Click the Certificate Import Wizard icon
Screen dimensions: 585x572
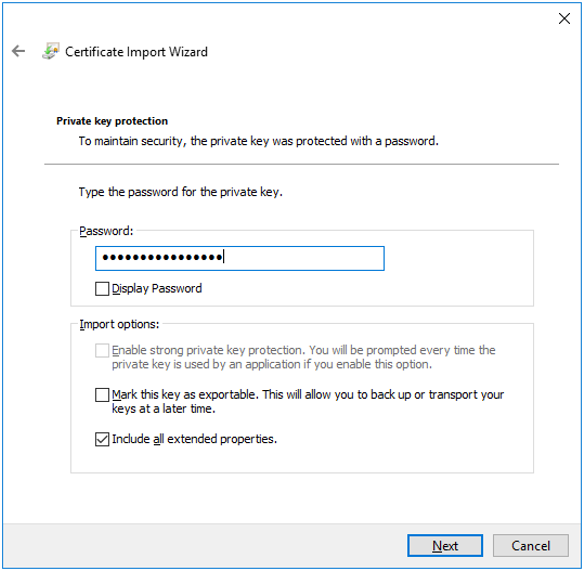[x=50, y=51]
